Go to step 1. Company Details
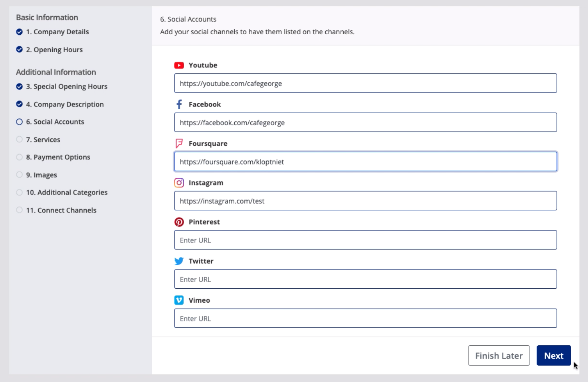Image resolution: width=588 pixels, height=382 pixels. click(57, 32)
